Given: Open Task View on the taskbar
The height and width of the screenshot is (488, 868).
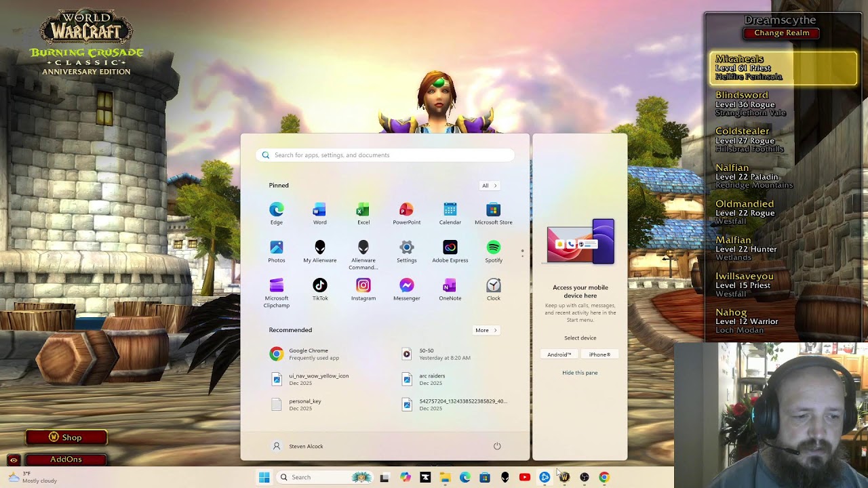Looking at the screenshot, I should [384, 477].
